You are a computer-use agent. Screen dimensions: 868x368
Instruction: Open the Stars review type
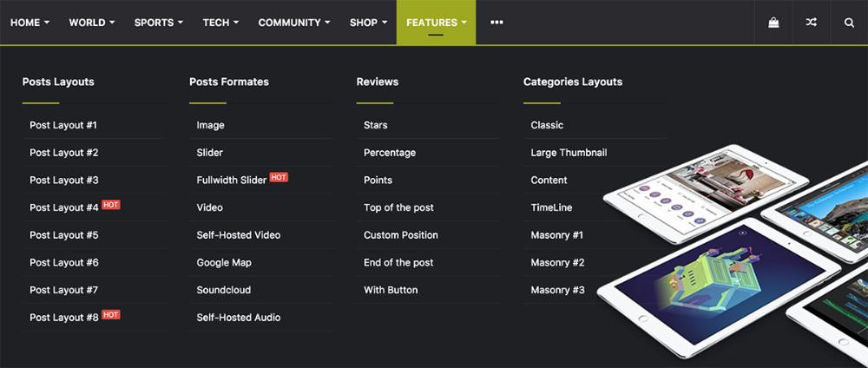(375, 125)
